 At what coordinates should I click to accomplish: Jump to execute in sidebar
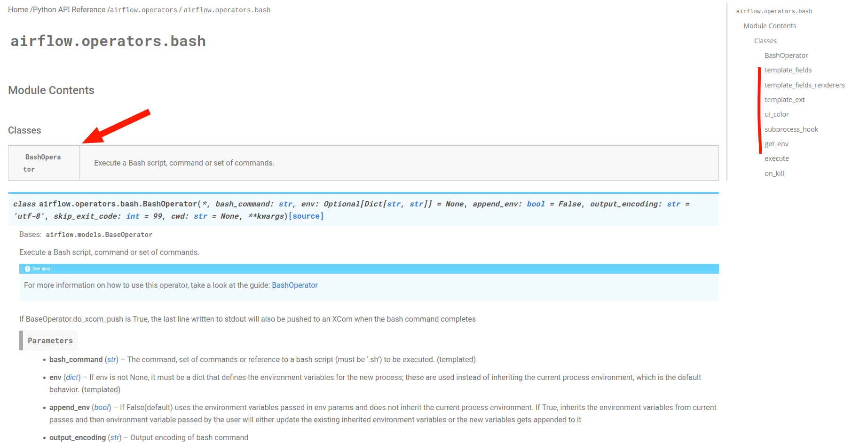pyautogui.click(x=777, y=158)
